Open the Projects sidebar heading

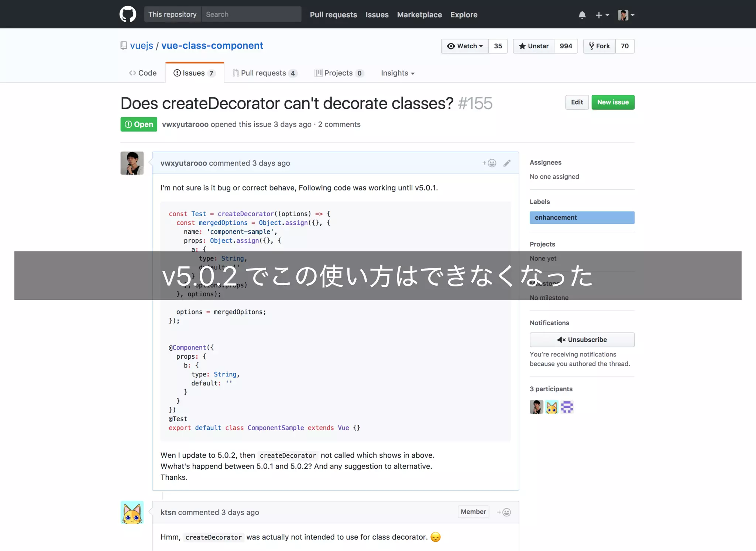pos(542,244)
